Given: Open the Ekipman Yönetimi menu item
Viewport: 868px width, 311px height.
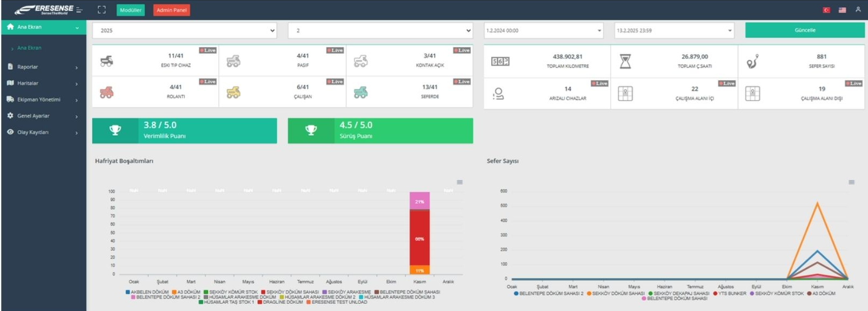Looking at the screenshot, I should click(x=43, y=100).
